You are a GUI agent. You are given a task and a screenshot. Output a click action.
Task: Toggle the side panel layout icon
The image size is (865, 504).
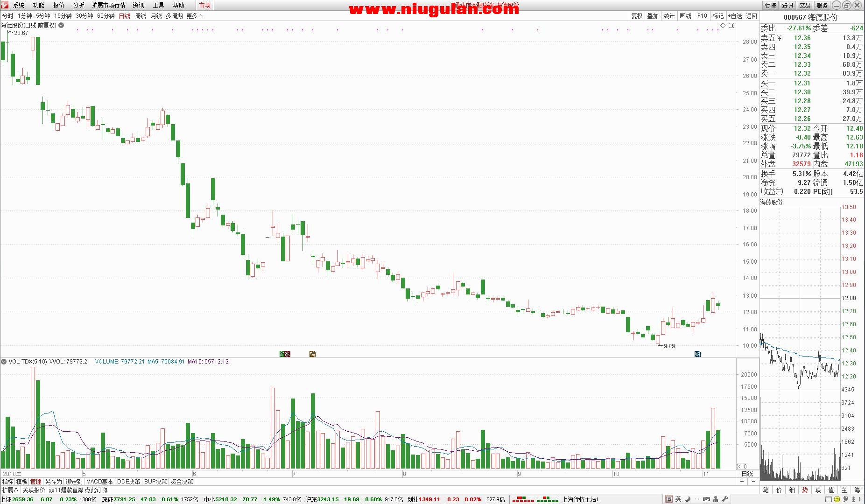(731, 25)
